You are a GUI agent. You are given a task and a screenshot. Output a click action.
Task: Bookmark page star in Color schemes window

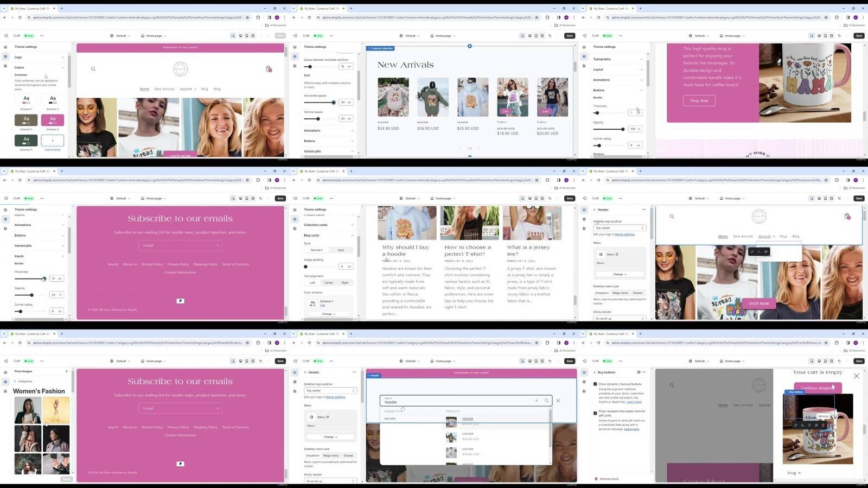[247, 17]
